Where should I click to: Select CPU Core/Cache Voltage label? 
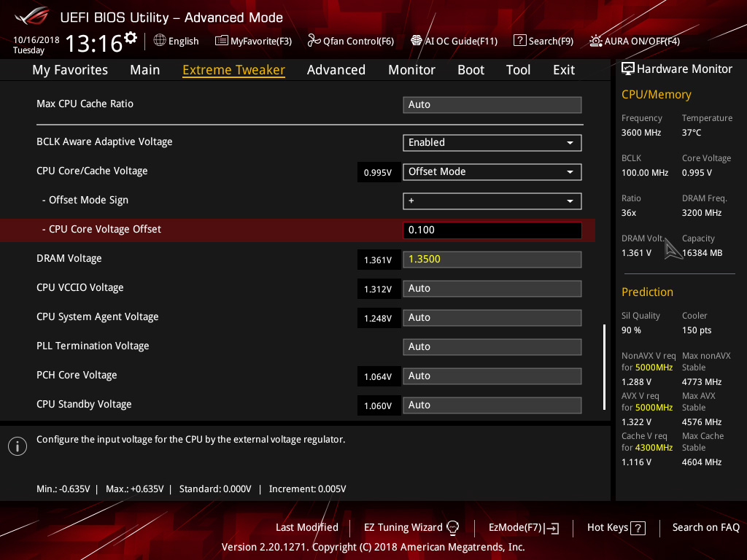[x=92, y=171]
